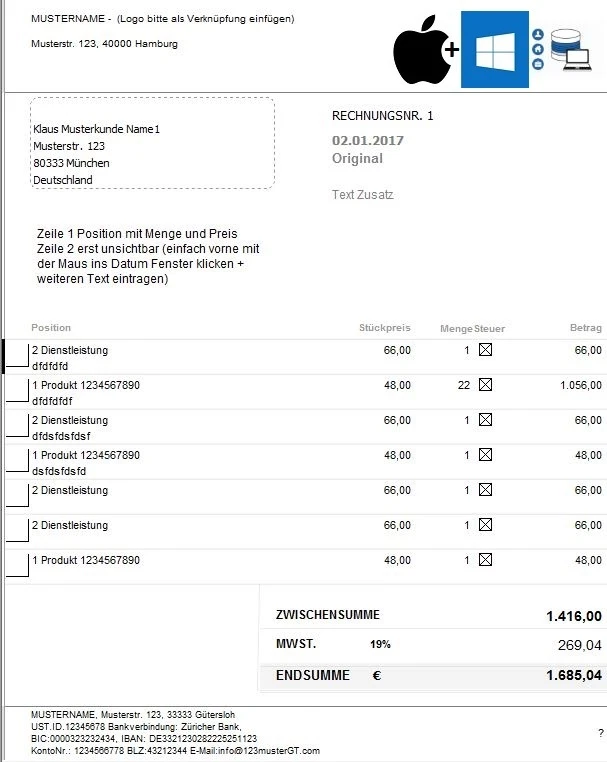
Task: Click the Betrag column header
Action: pyautogui.click(x=586, y=328)
